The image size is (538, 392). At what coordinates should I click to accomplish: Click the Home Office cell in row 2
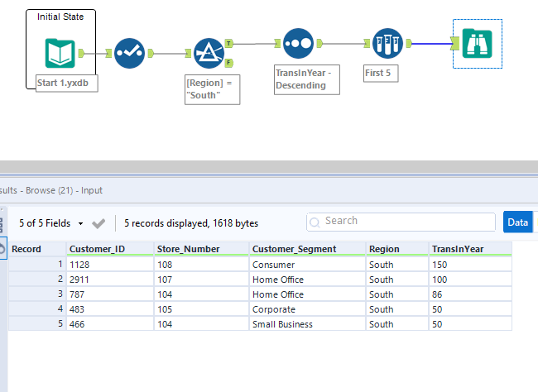(307, 280)
